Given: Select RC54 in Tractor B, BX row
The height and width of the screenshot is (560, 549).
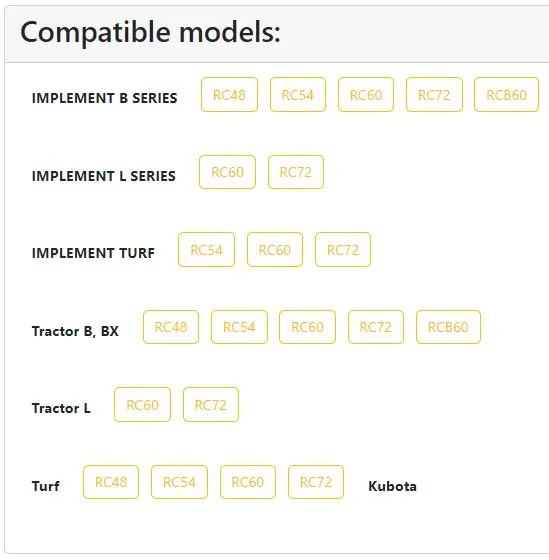Looking at the screenshot, I should (239, 327).
